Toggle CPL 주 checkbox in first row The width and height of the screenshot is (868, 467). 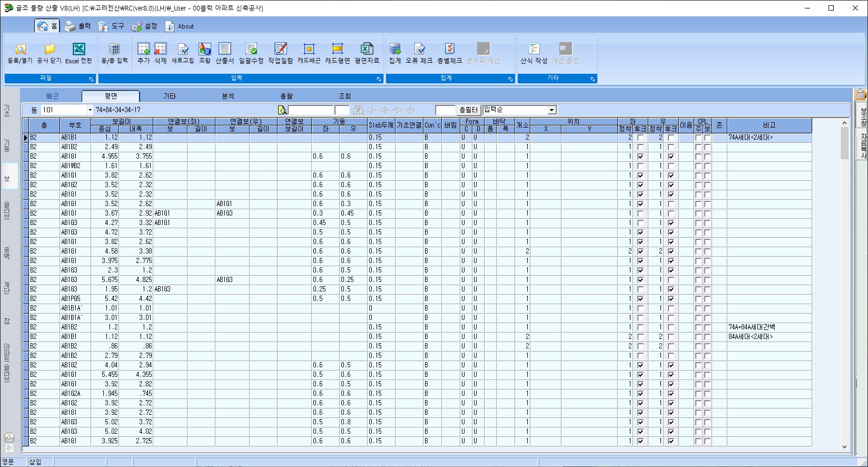click(698, 138)
